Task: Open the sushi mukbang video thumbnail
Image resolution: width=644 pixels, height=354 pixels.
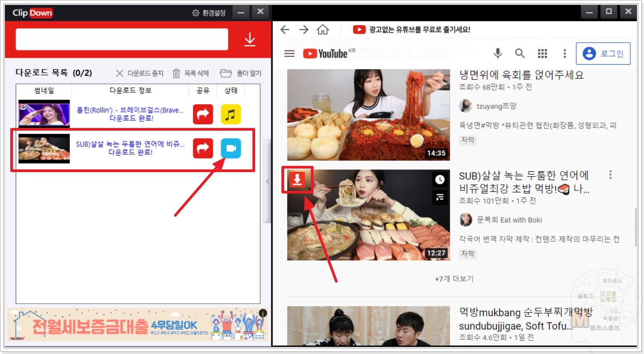Action: click(x=368, y=215)
